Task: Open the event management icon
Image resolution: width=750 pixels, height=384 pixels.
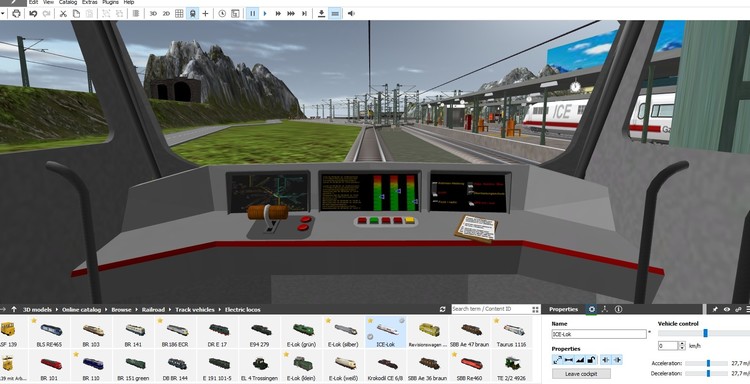Action: [x=235, y=13]
